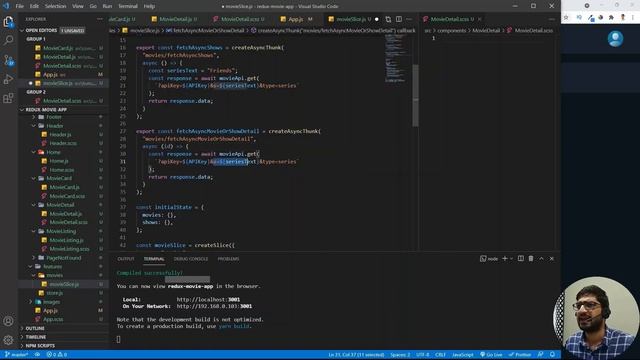
Task: Open the Source Control view
Action: pyautogui.click(x=8, y=60)
